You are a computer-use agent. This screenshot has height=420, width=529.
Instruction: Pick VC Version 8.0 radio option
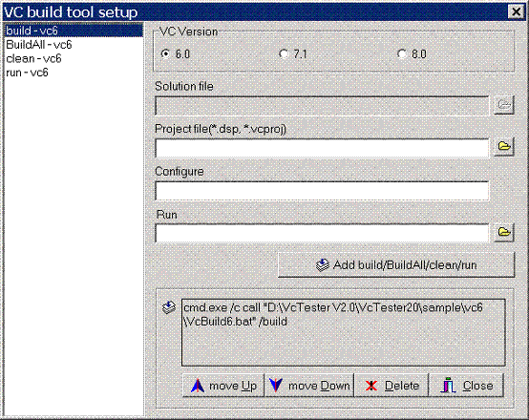pyautogui.click(x=402, y=54)
